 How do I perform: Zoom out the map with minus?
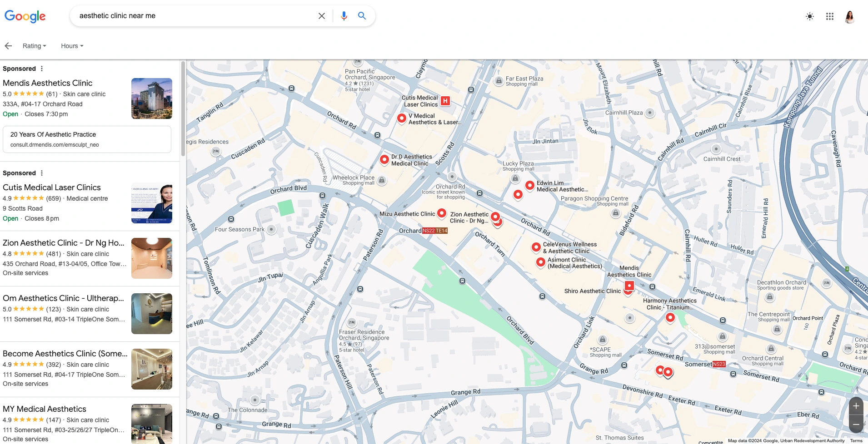pyautogui.click(x=856, y=424)
